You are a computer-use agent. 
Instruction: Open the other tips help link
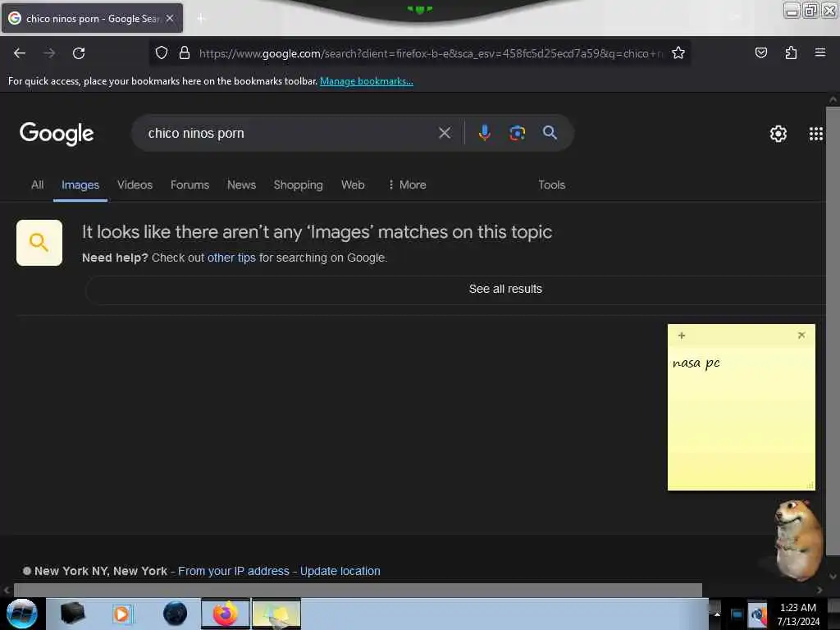tap(231, 258)
